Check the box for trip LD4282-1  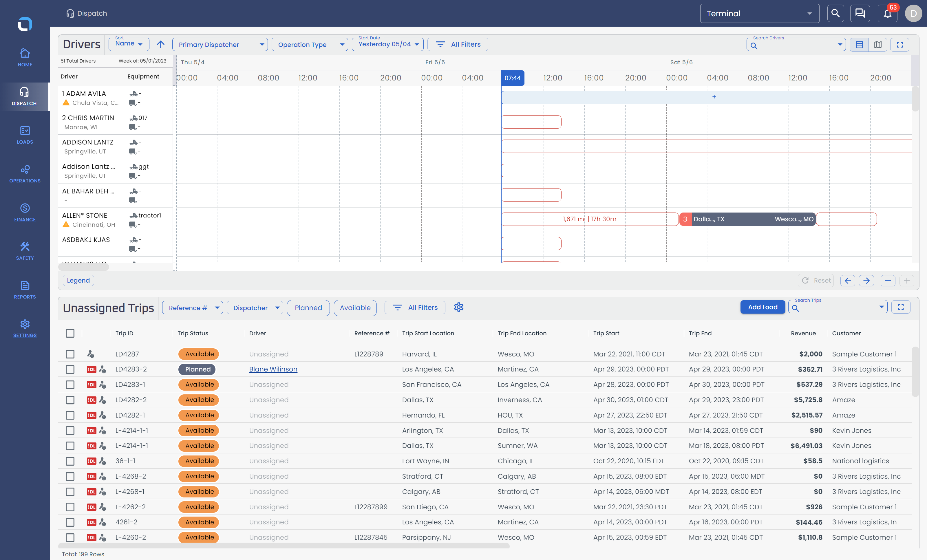click(x=70, y=415)
